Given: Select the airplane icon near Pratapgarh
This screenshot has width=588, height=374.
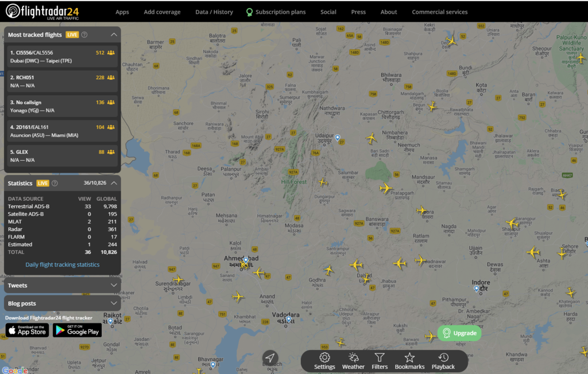Looking at the screenshot, I should 385,188.
